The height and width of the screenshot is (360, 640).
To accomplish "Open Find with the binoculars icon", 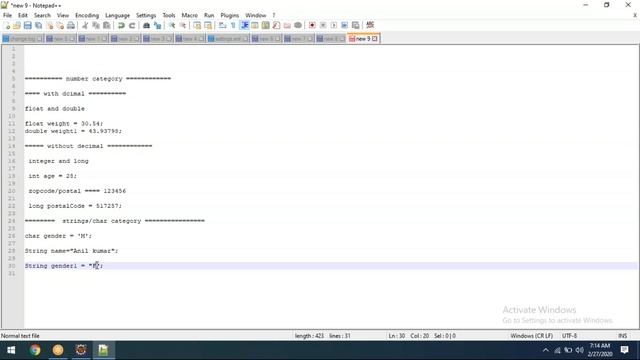I will point(146,25).
